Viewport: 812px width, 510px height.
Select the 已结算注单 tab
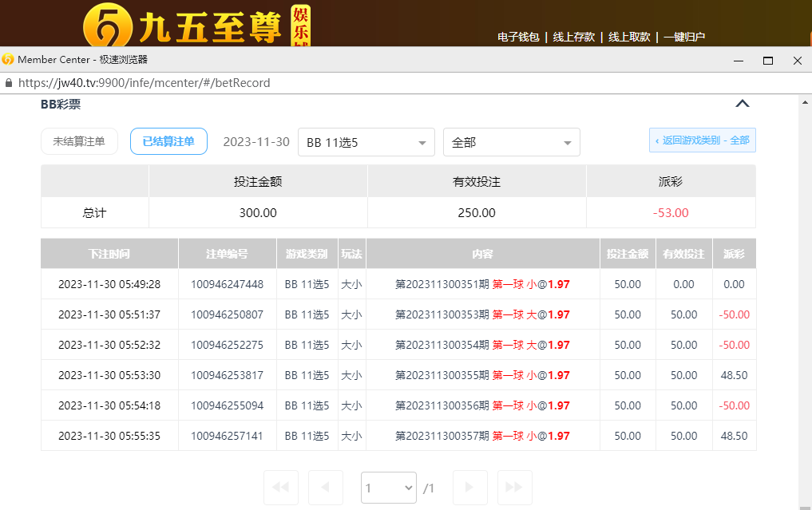point(168,141)
